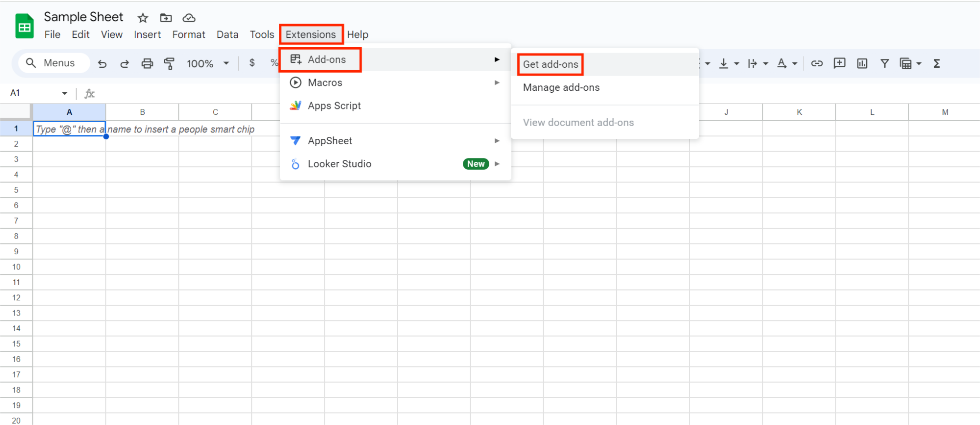Viewport: 980px width, 425px height.
Task: Click the Sample Sheet title
Action: tap(83, 17)
